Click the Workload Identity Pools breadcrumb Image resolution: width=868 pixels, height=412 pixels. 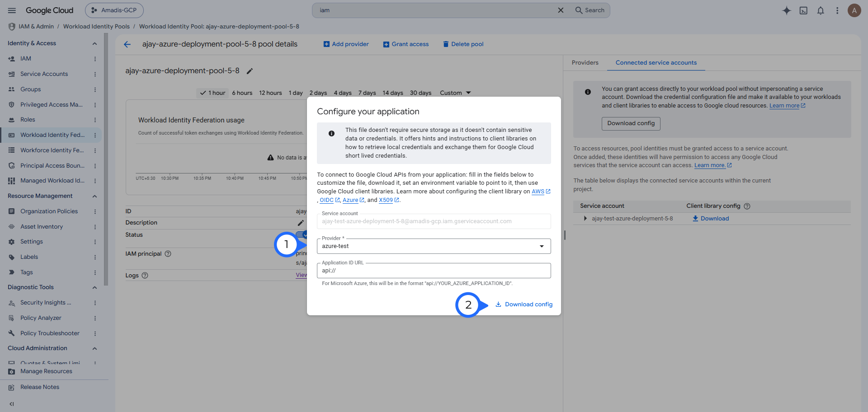[96, 27]
